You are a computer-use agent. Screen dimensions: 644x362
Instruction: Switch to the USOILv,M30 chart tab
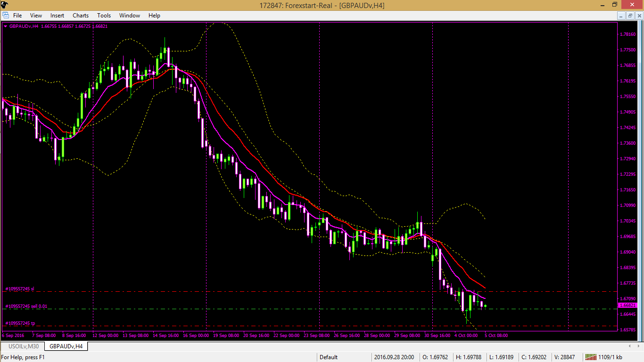click(24, 346)
